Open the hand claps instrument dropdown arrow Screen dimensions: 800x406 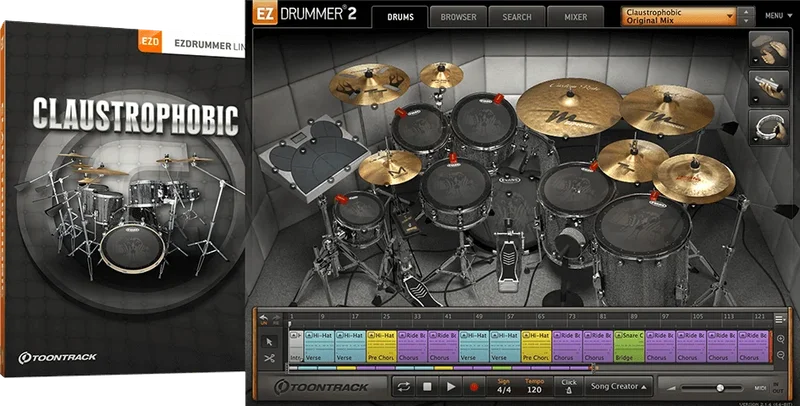click(754, 61)
